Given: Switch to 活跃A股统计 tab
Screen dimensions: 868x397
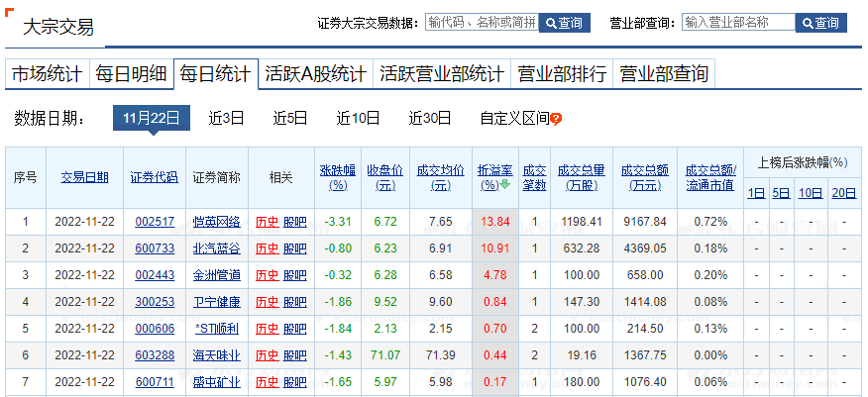Looking at the screenshot, I should point(316,74).
